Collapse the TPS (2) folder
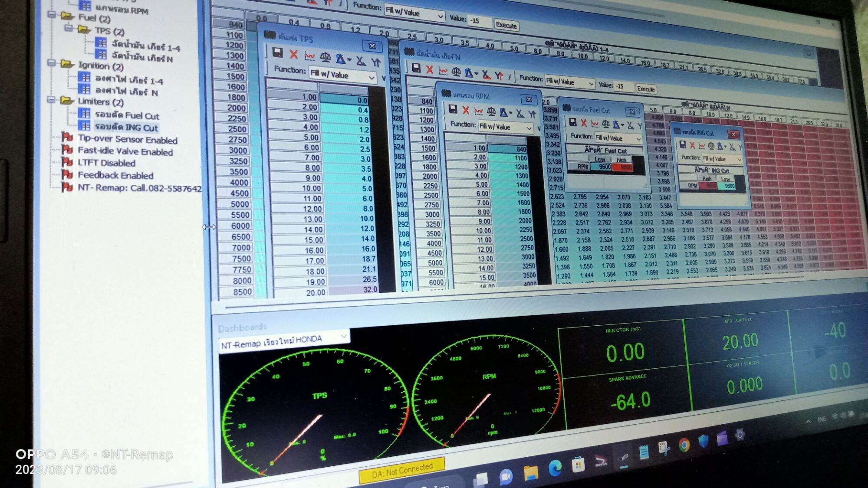 tap(68, 28)
